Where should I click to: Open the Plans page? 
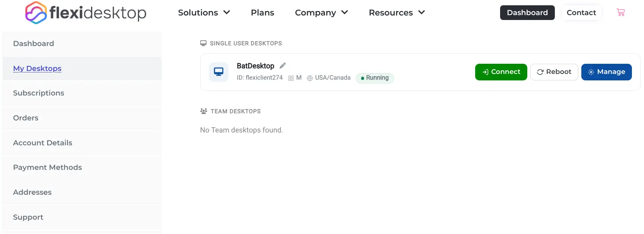click(263, 12)
